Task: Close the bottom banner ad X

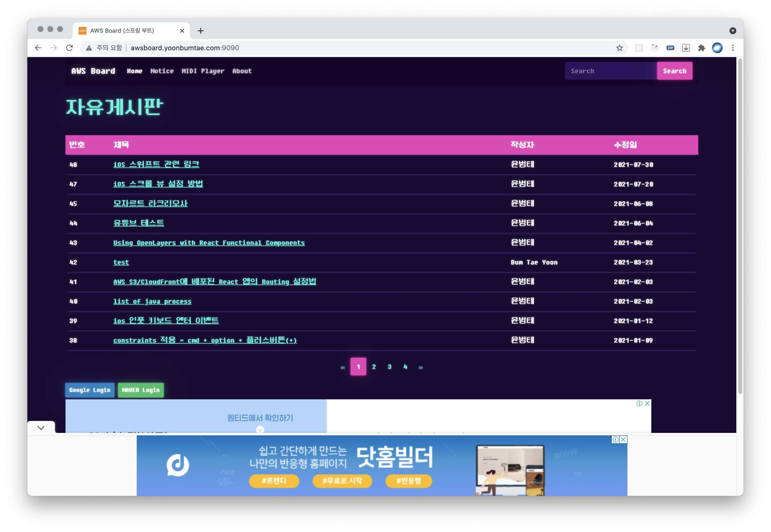Action: pyautogui.click(x=623, y=439)
